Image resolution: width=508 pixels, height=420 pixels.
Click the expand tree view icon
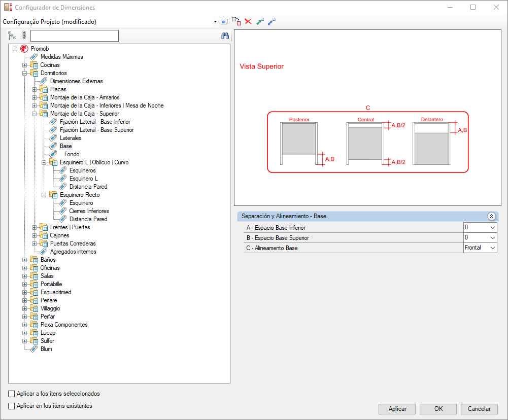point(12,36)
